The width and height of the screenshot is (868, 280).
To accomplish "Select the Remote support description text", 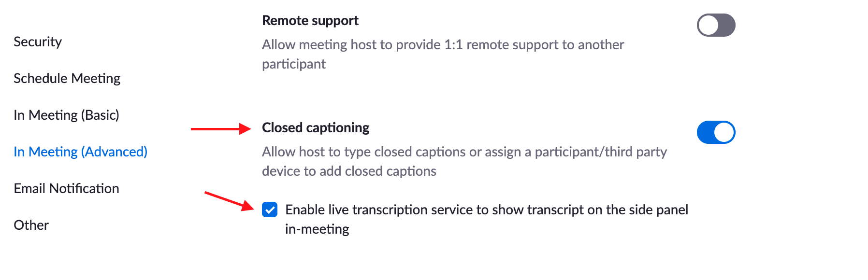I will point(442,44).
